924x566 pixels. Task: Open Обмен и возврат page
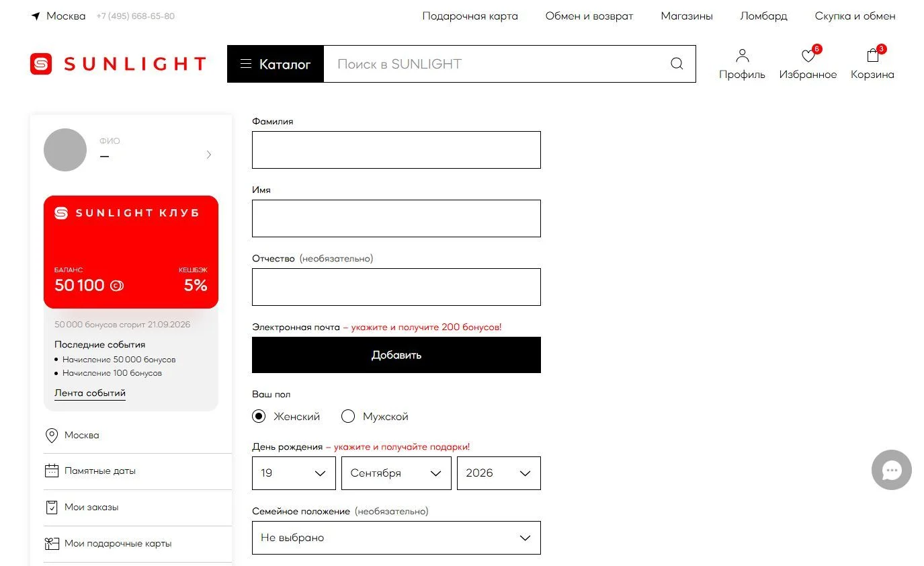click(589, 16)
